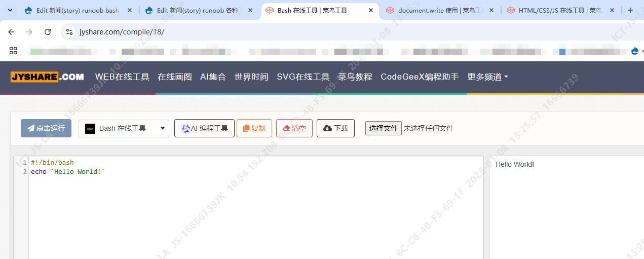Click the JYSHARE.COM logo

[47, 77]
